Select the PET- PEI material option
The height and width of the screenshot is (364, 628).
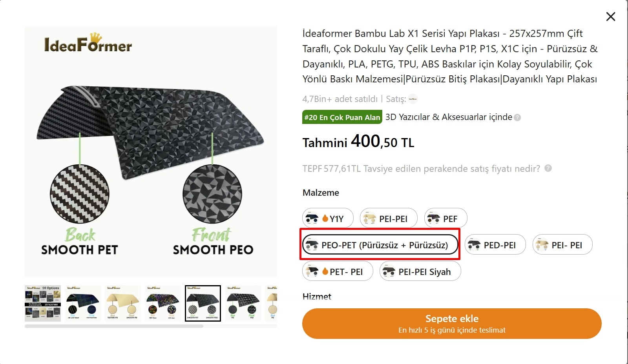338,272
